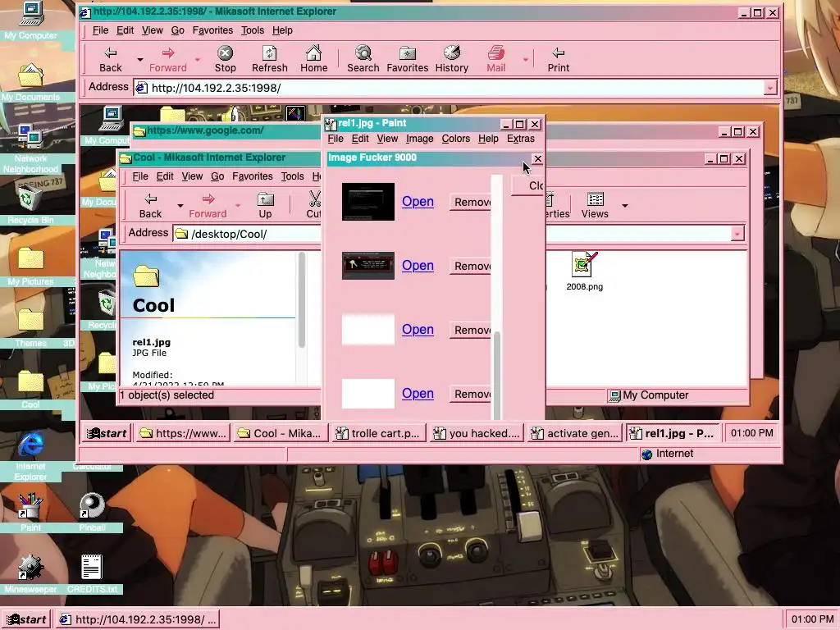Open the Colors menu in Paint
840x630 pixels.
click(x=456, y=139)
